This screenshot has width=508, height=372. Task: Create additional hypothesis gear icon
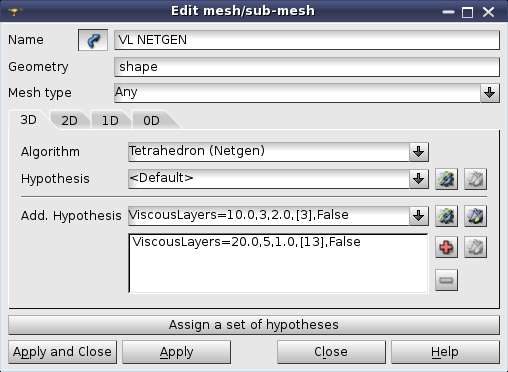446,216
